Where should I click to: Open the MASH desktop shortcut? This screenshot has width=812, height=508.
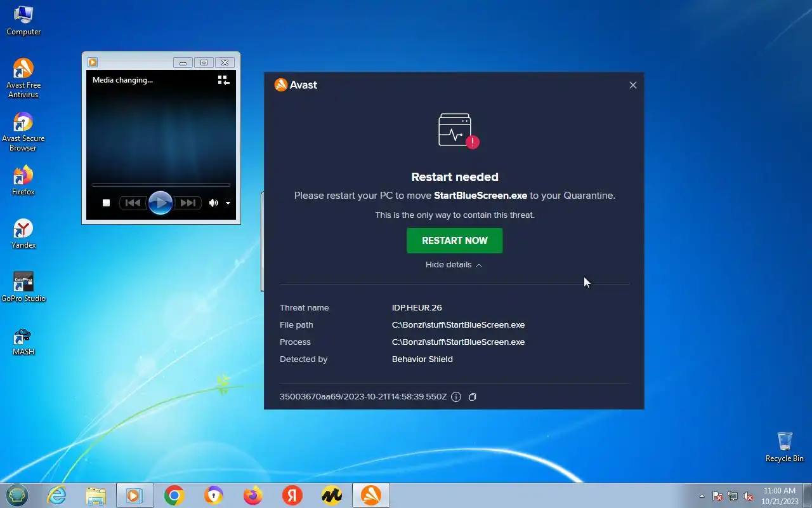[23, 341]
